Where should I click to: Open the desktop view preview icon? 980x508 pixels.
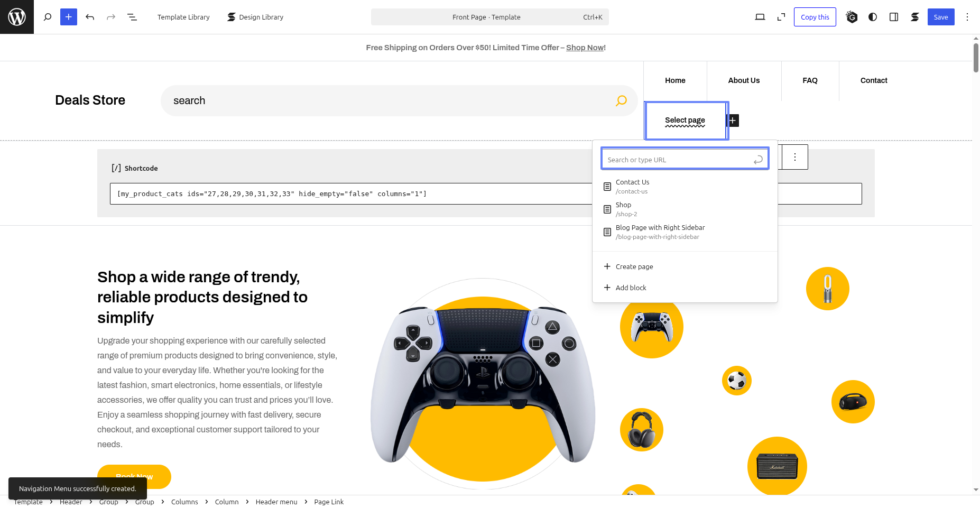click(x=760, y=17)
